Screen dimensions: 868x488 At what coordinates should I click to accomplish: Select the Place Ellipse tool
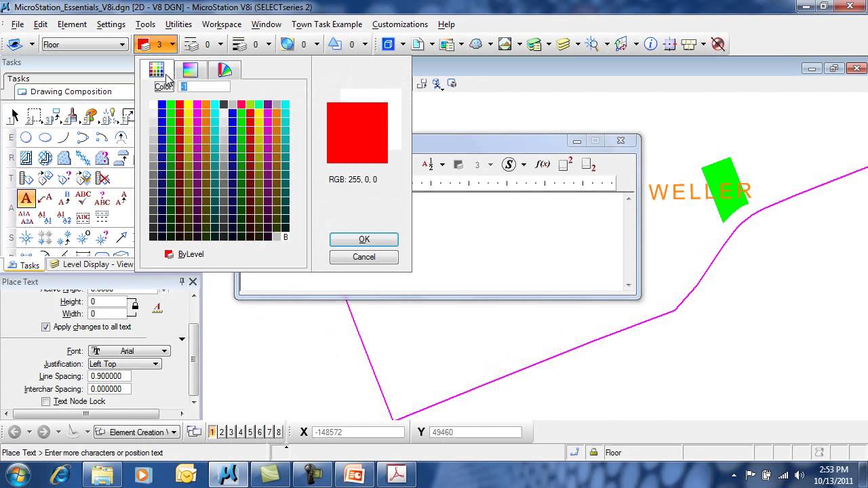45,138
